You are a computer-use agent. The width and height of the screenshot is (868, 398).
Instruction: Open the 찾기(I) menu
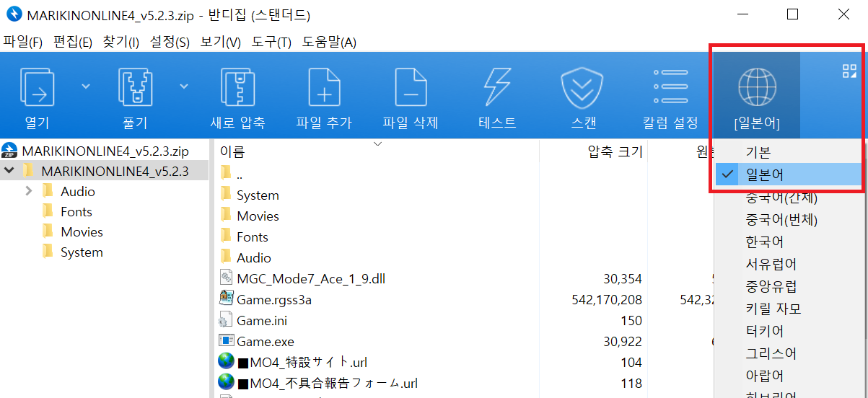pyautogui.click(x=121, y=42)
